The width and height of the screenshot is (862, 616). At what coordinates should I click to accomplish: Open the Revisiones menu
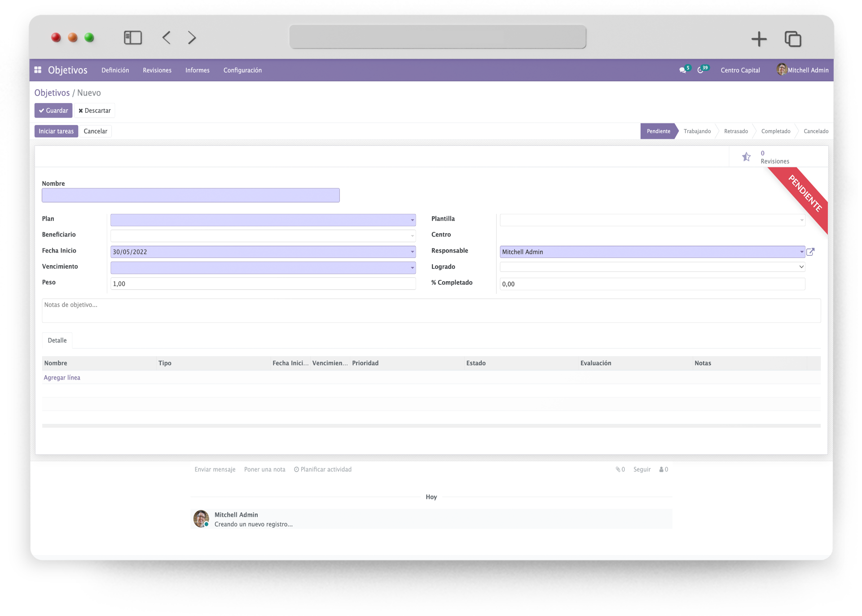157,70
